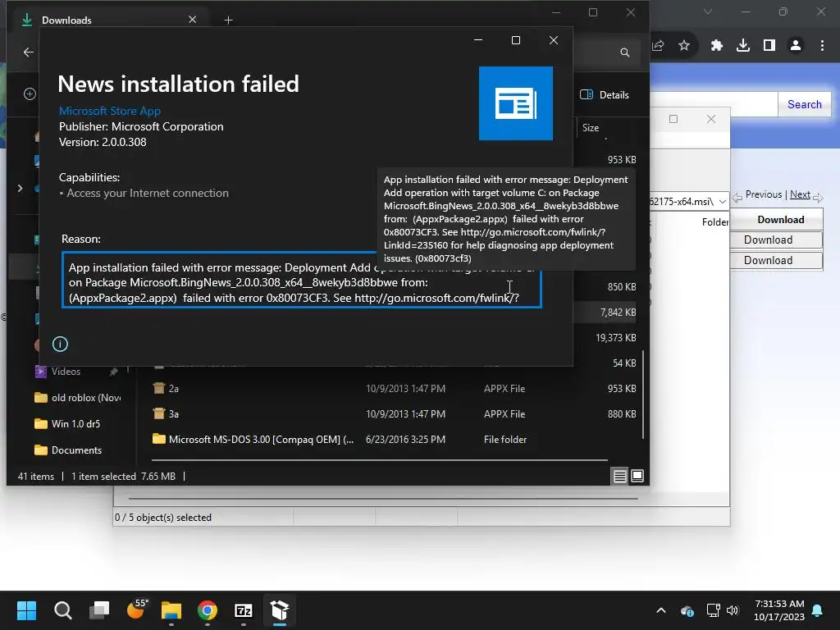Go back in File Explorer
The height and width of the screenshot is (630, 840).
pyautogui.click(x=29, y=52)
